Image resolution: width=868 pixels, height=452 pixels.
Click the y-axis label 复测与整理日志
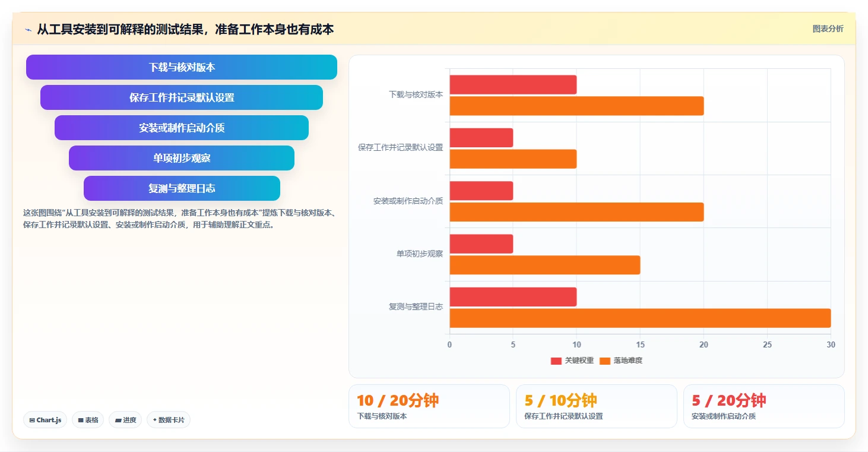coord(416,306)
